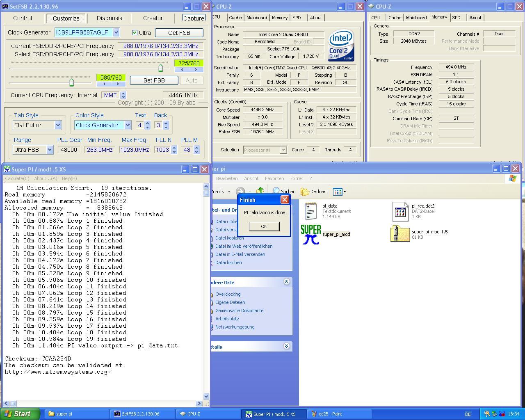Viewport: 525px width, 420px height.
Task: Open SPD tab in CPU-Z Memory window
Action: click(456, 18)
